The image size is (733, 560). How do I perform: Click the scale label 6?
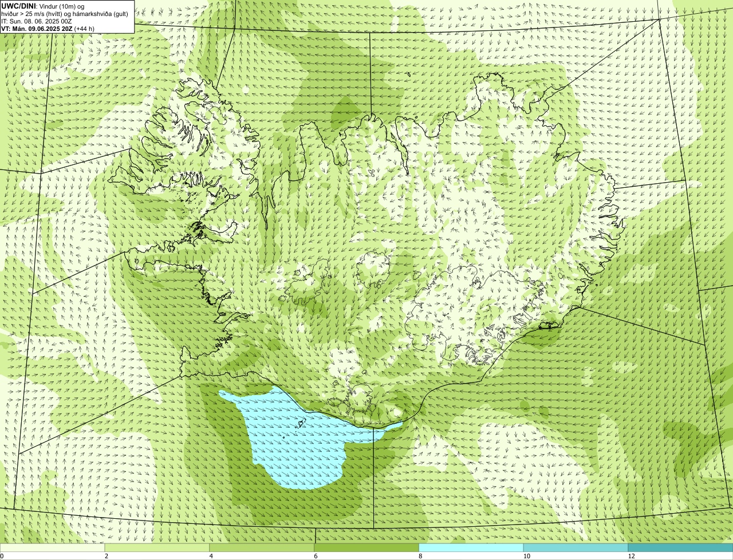(x=316, y=556)
